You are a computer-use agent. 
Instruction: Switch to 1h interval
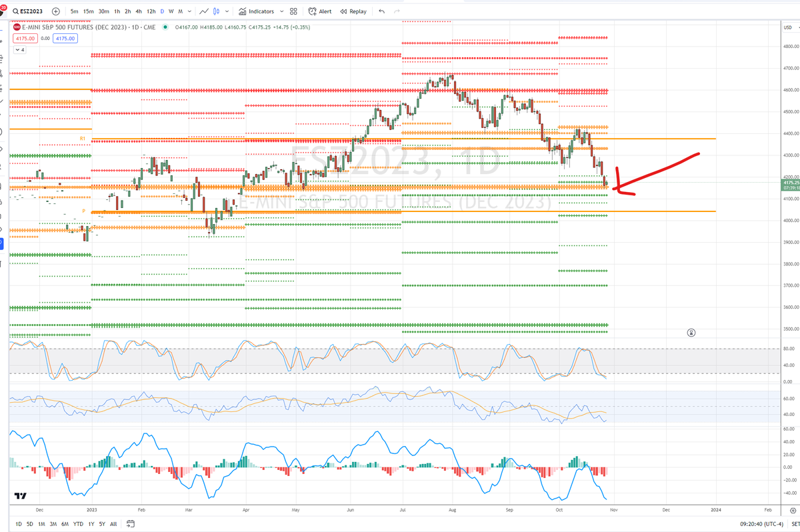pos(117,11)
